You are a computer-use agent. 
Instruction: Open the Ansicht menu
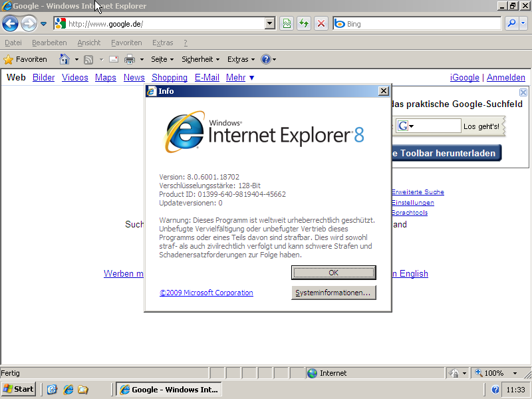[89, 43]
